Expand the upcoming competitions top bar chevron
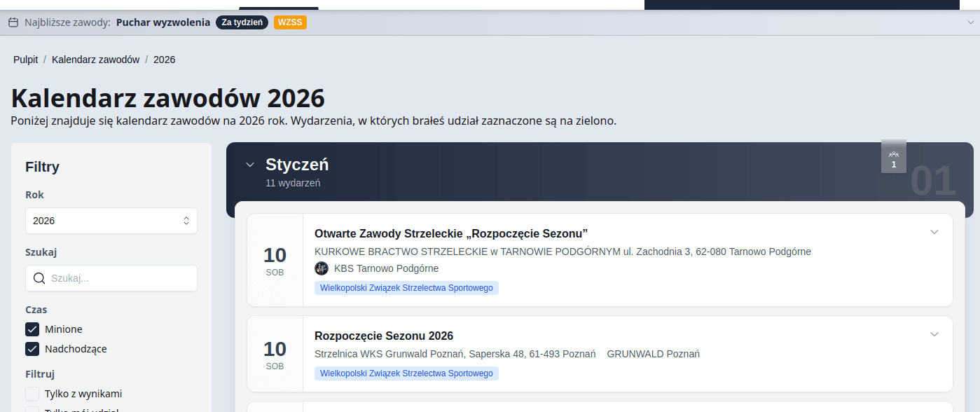 pyautogui.click(x=969, y=22)
